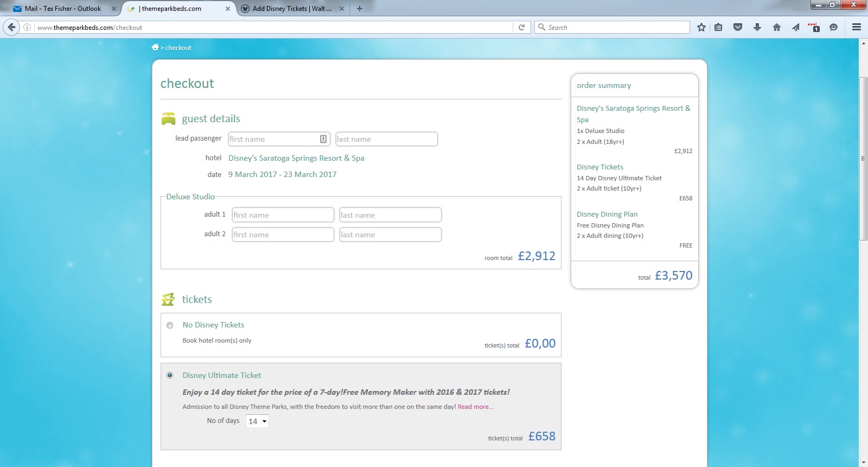Click Disney Dining Plan in order summary

[607, 214]
